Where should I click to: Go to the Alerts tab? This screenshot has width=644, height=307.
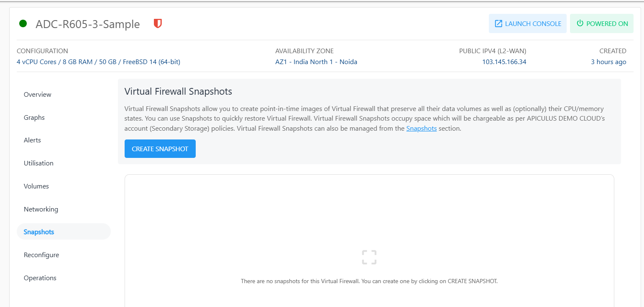(x=32, y=140)
